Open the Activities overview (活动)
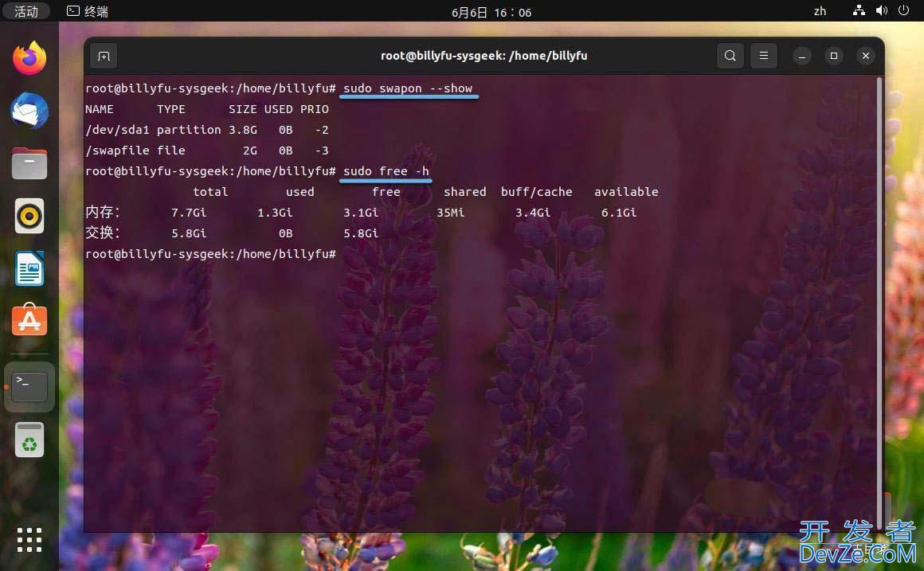Image resolution: width=924 pixels, height=571 pixels. [x=26, y=12]
